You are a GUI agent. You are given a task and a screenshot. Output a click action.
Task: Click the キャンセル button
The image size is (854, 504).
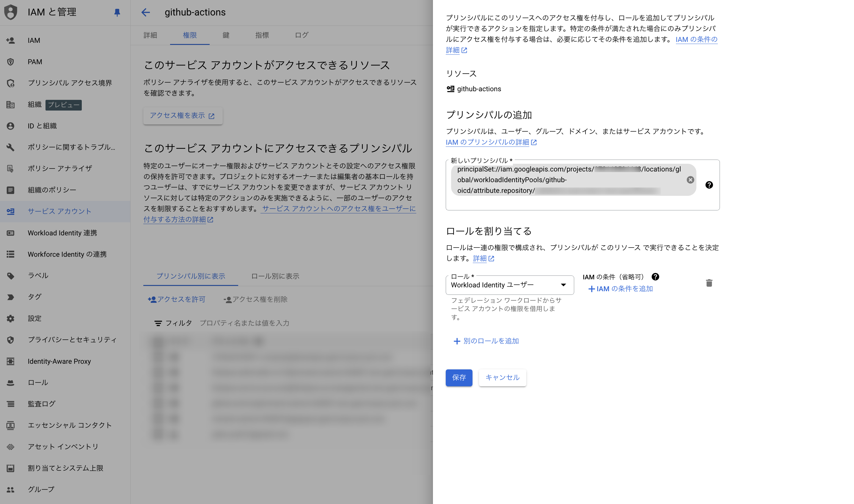tap(502, 378)
